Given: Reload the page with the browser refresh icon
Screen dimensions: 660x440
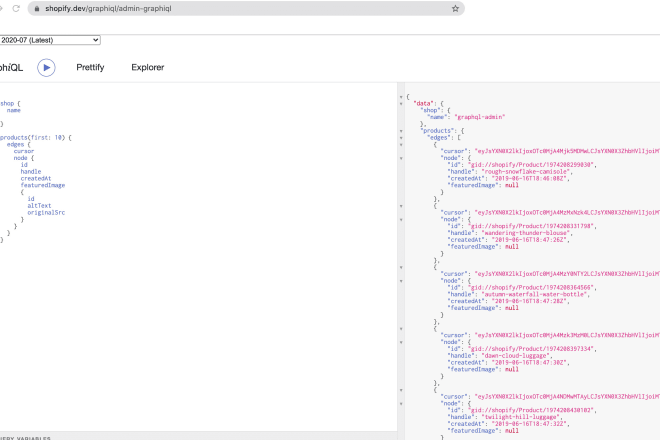Looking at the screenshot, I should (16, 8).
